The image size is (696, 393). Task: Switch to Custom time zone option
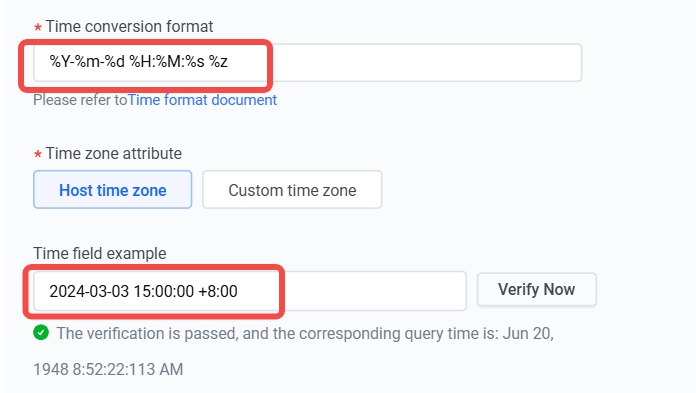coord(292,190)
